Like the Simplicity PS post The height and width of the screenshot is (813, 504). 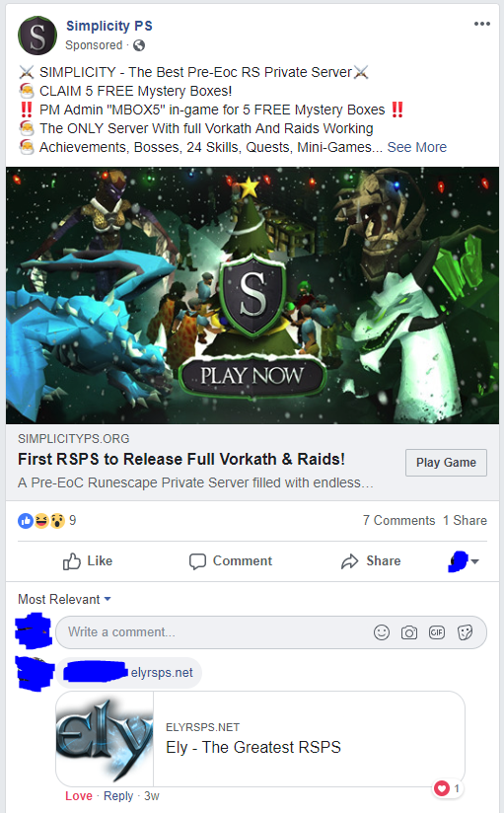(x=87, y=561)
